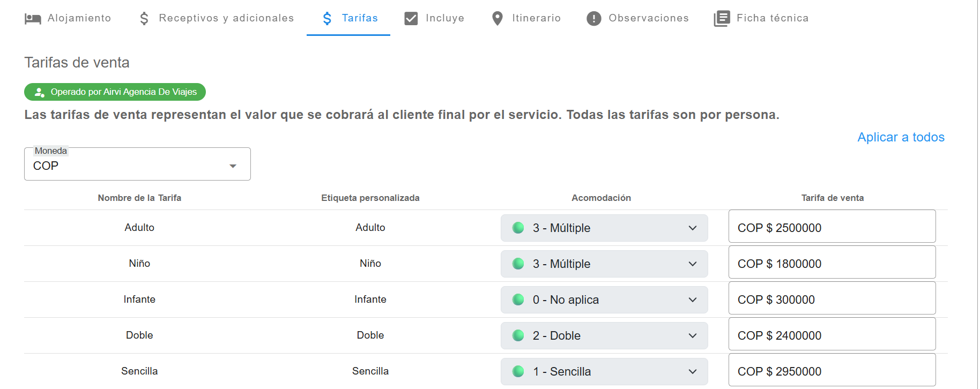Click the Aplicar a todos link
The width and height of the screenshot is (980, 389).
[901, 137]
